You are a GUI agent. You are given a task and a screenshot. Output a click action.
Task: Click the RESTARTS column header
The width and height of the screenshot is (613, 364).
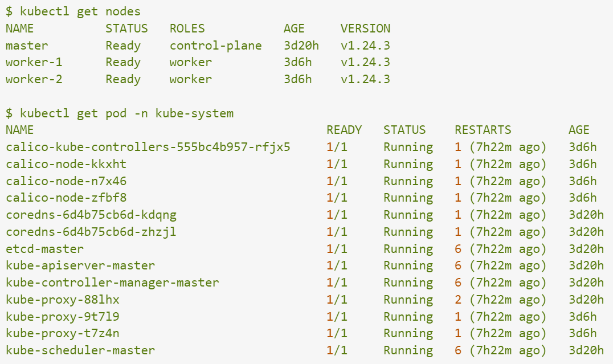coord(483,130)
